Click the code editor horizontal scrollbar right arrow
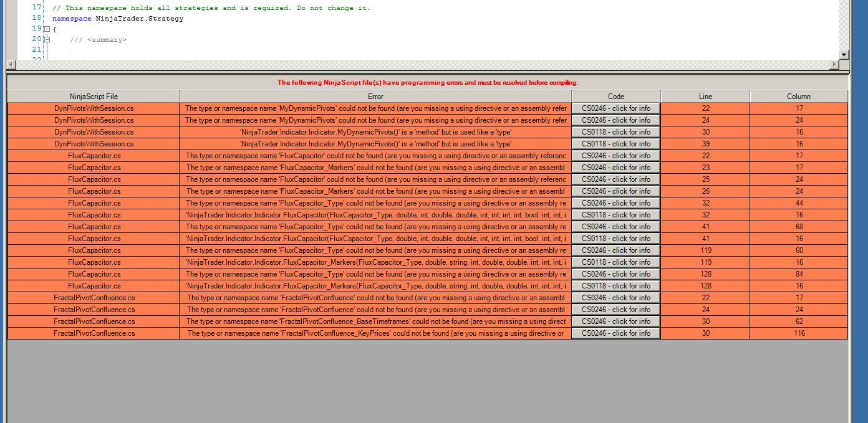868x423 pixels. click(835, 65)
